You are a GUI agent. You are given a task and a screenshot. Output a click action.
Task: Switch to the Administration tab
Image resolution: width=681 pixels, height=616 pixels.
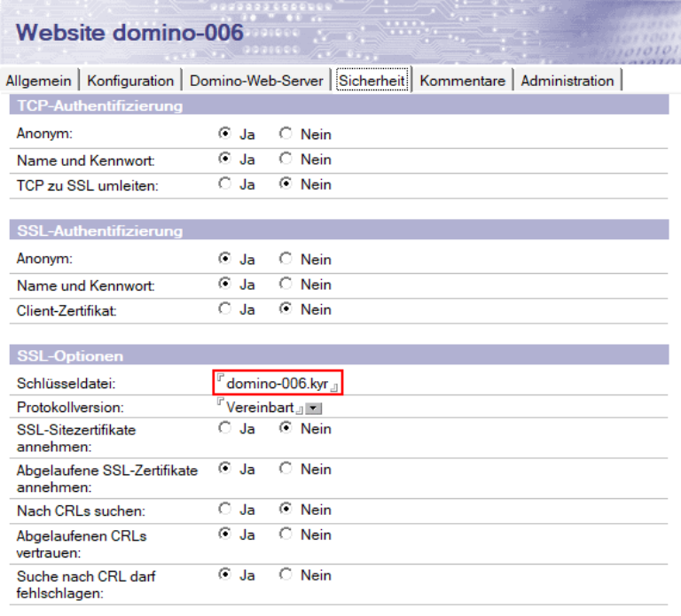(567, 81)
